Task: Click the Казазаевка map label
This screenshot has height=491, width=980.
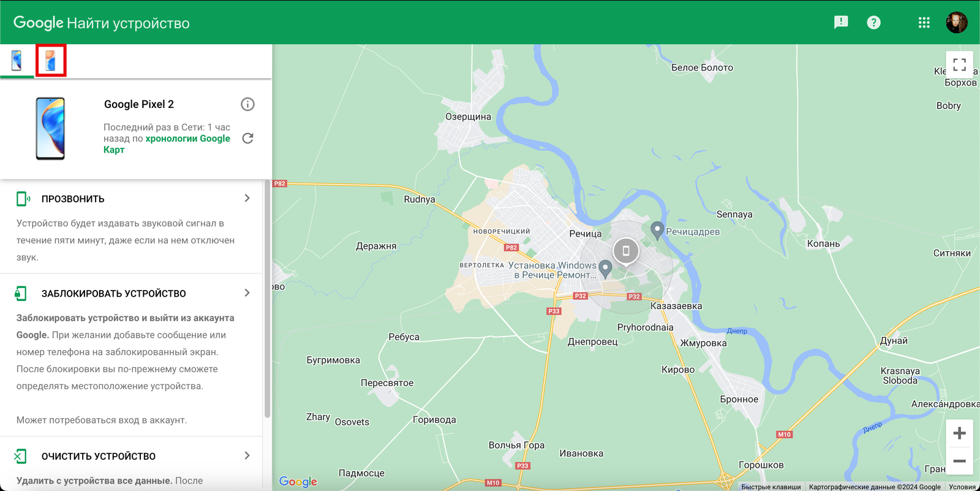Action: click(x=676, y=306)
